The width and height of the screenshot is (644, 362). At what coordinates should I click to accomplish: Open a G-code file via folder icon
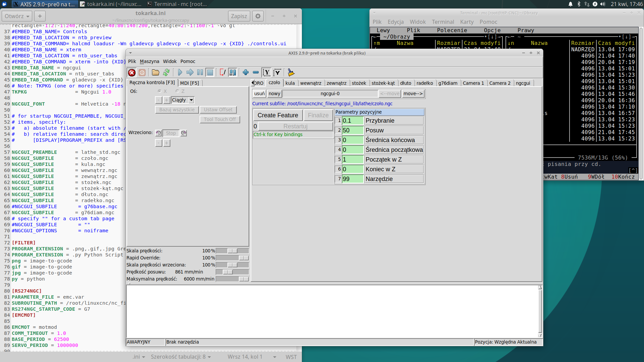(155, 72)
